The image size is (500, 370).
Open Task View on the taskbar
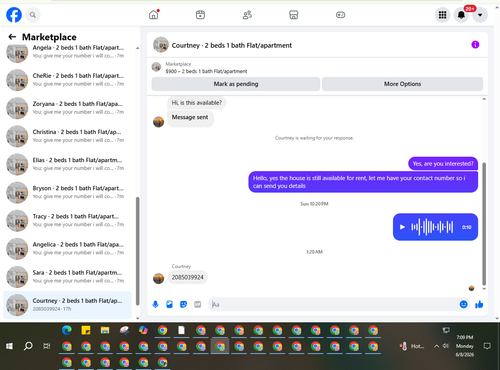(47, 346)
